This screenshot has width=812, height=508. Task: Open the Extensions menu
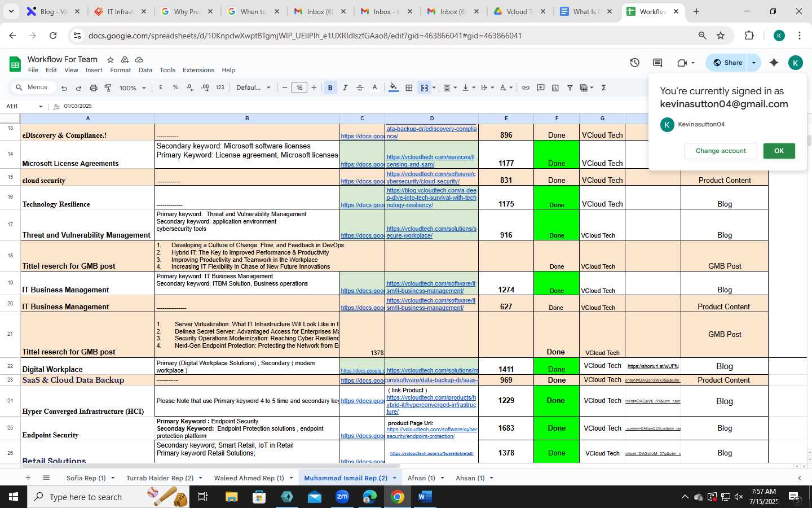198,70
